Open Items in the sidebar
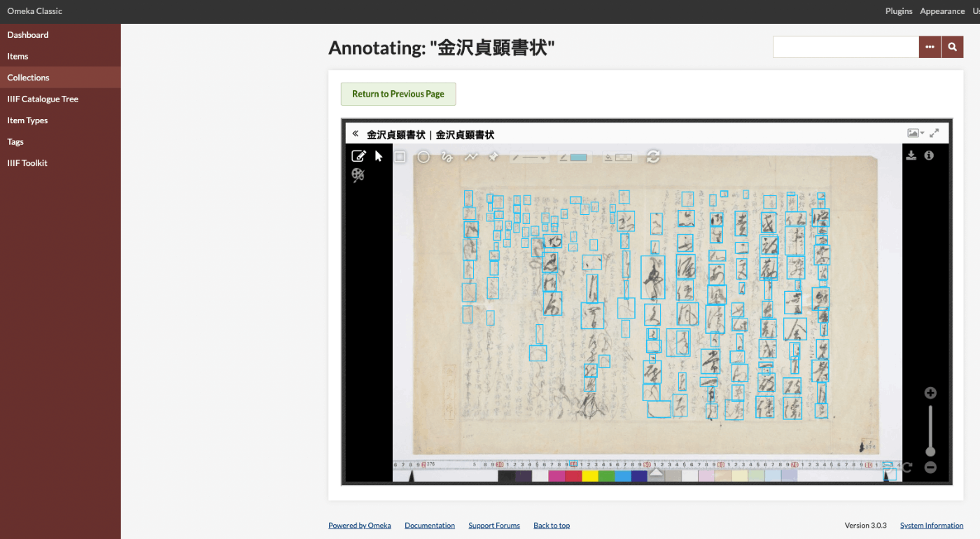The height and width of the screenshot is (539, 980). point(60,56)
